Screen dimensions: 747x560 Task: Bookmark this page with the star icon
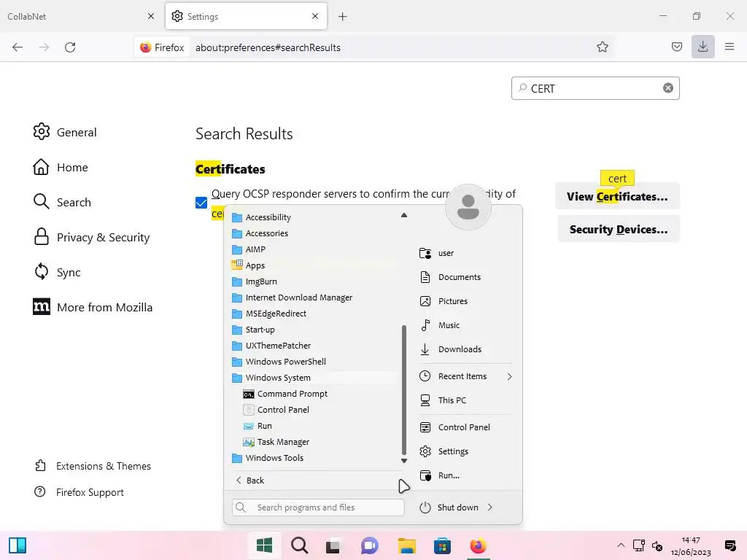coord(602,47)
